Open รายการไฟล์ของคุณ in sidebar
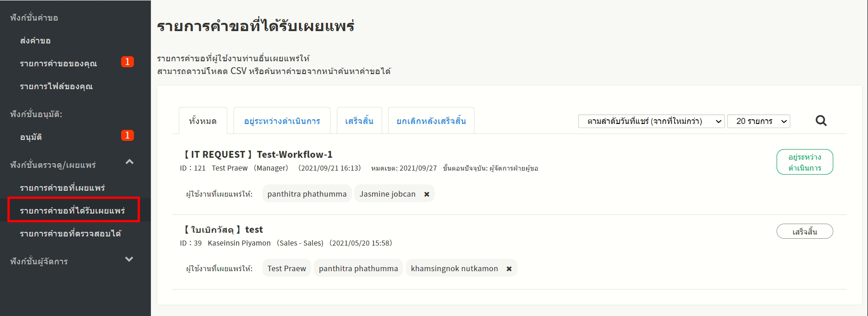 (x=56, y=86)
